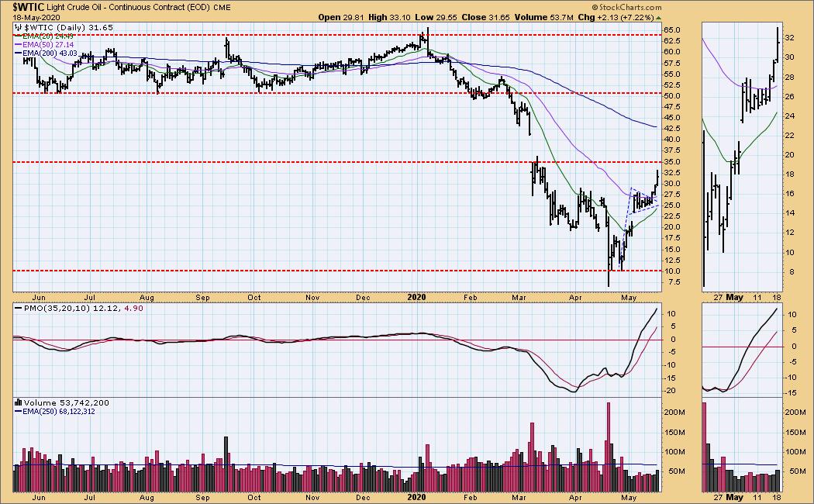Image resolution: width=814 pixels, height=504 pixels.
Task: Click the -20 label on the main PMO axis
Action: 671,391
